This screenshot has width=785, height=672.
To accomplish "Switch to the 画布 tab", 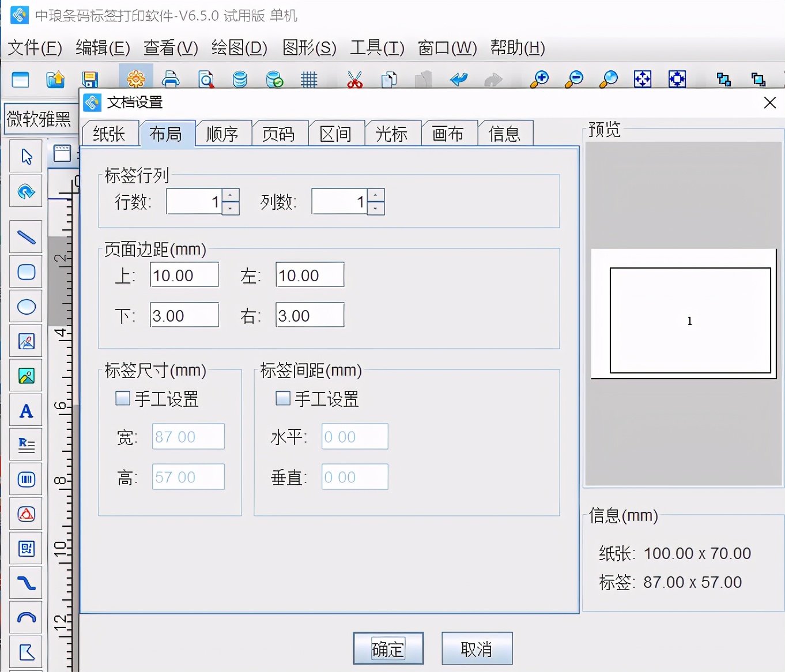I will pyautogui.click(x=448, y=134).
